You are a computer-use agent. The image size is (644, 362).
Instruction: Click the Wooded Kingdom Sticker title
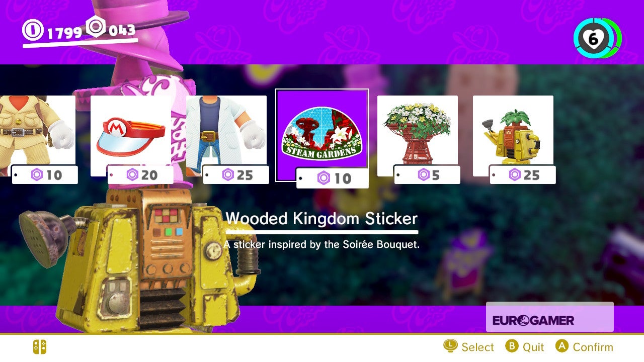321,219
